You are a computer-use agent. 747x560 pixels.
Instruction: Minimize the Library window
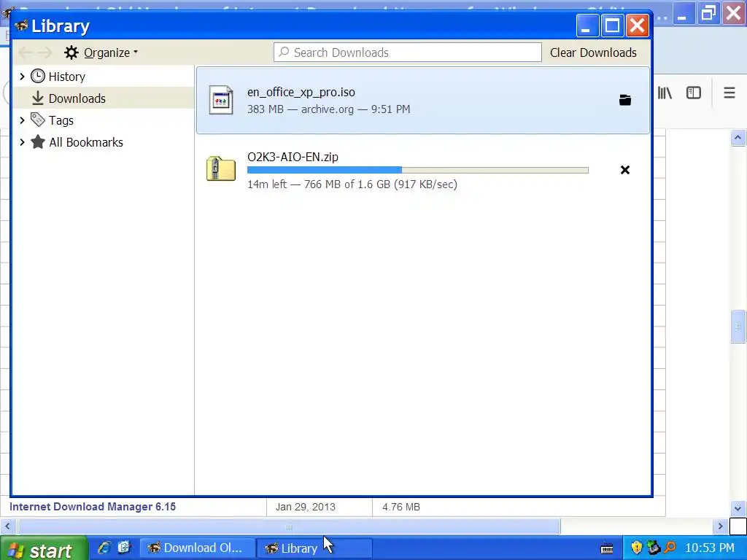point(587,26)
